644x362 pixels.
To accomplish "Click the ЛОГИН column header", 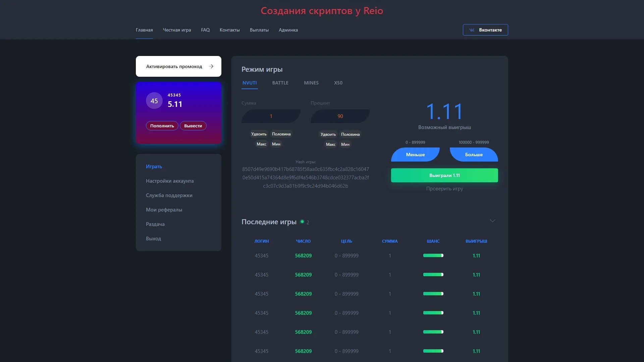I will [x=262, y=241].
